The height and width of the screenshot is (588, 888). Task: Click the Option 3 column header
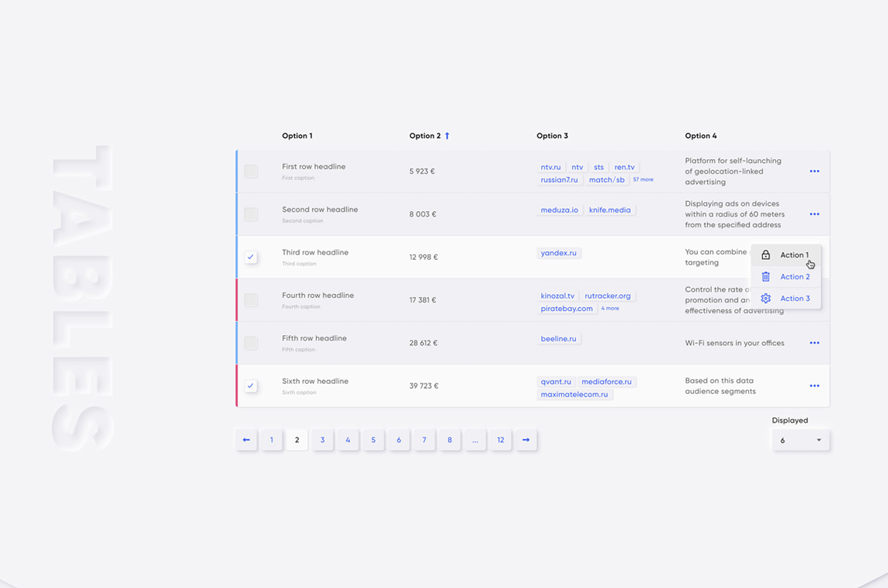click(552, 136)
